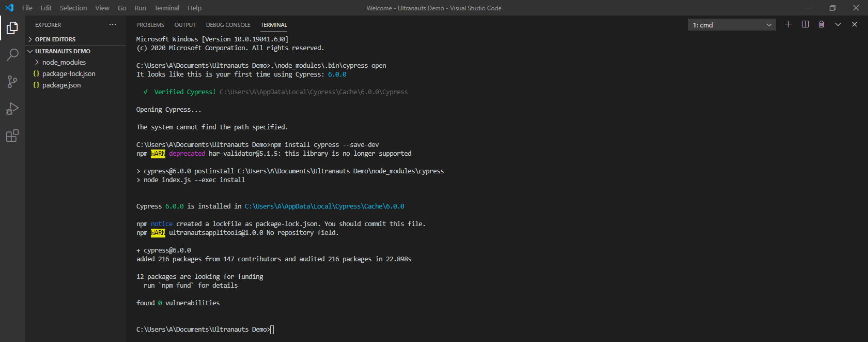
Task: Switch to the Problems tab
Action: pyautogui.click(x=150, y=25)
